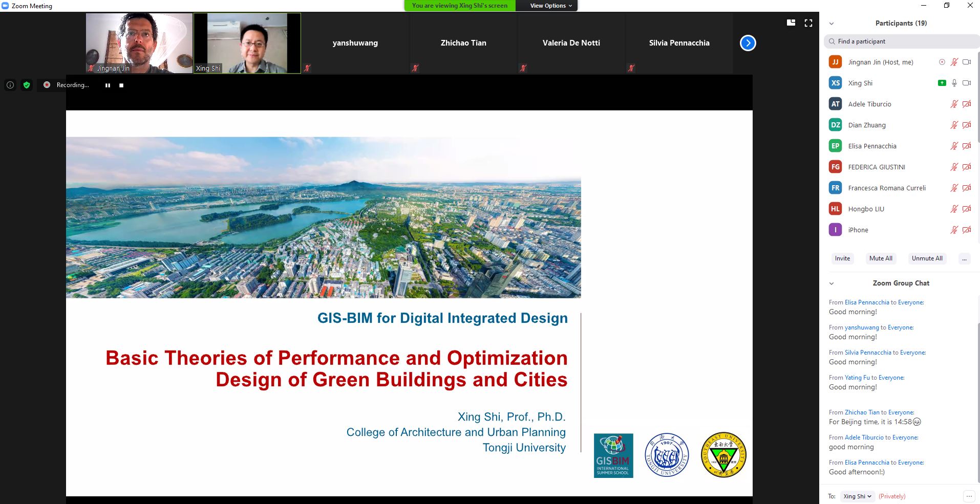Open the View Options dropdown
980x504 pixels.
pos(550,6)
